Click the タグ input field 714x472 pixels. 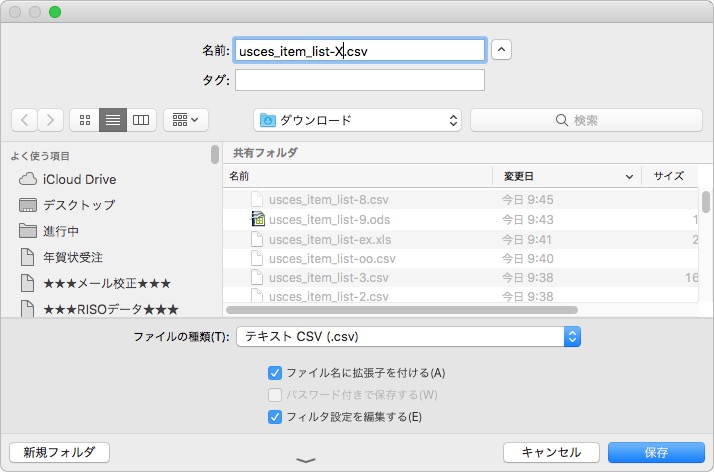tap(360, 80)
